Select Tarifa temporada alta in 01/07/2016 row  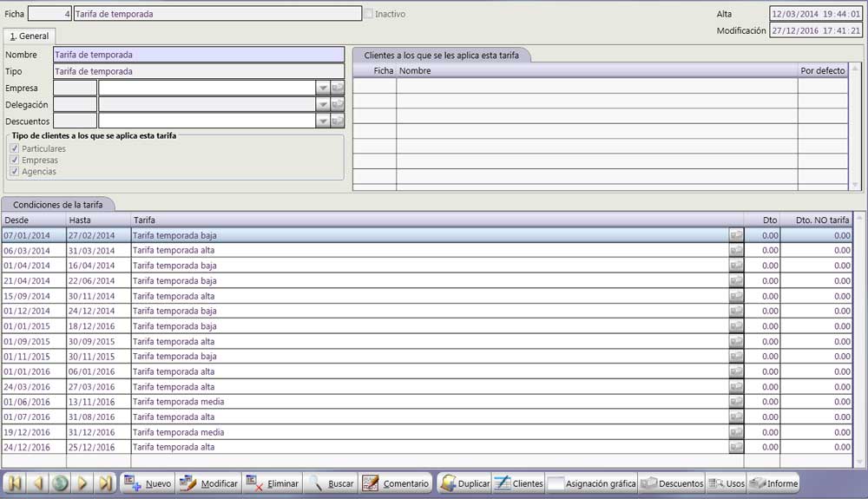click(x=430, y=417)
